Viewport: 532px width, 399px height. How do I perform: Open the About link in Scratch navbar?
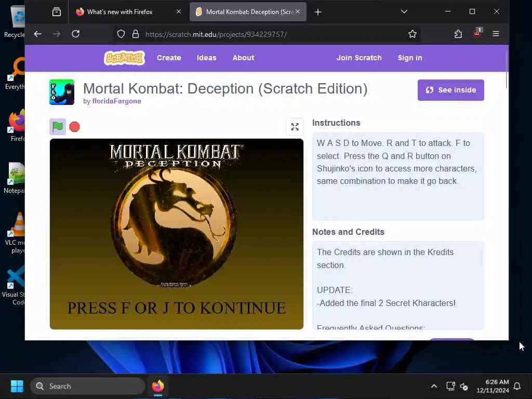click(243, 58)
